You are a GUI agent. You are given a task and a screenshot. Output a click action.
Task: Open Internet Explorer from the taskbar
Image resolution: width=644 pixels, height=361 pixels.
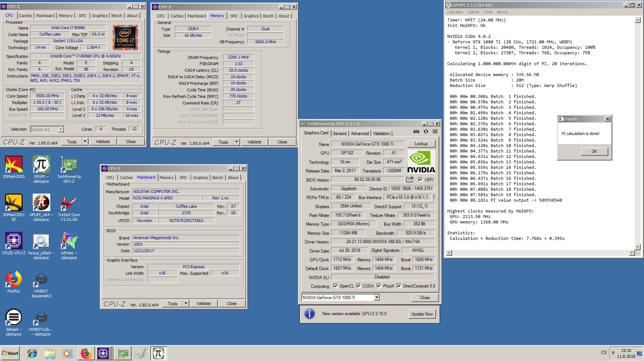32,353
